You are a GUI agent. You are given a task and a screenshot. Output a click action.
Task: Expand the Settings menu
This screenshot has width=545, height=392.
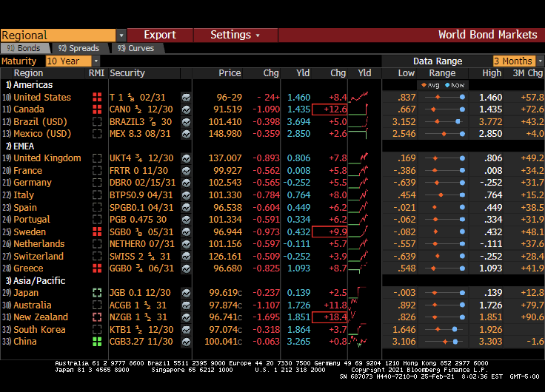point(235,35)
